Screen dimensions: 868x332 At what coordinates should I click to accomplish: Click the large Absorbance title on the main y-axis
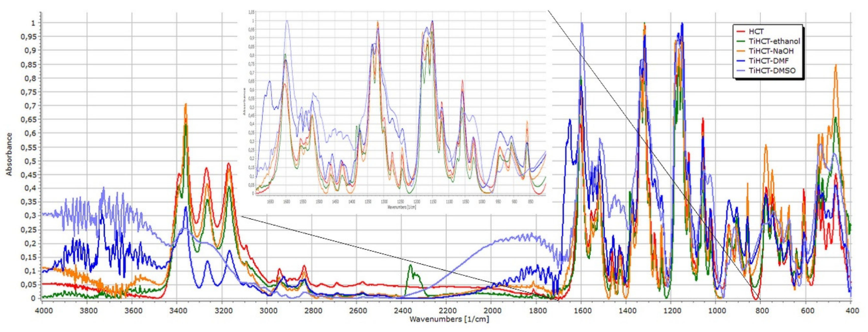9,154
